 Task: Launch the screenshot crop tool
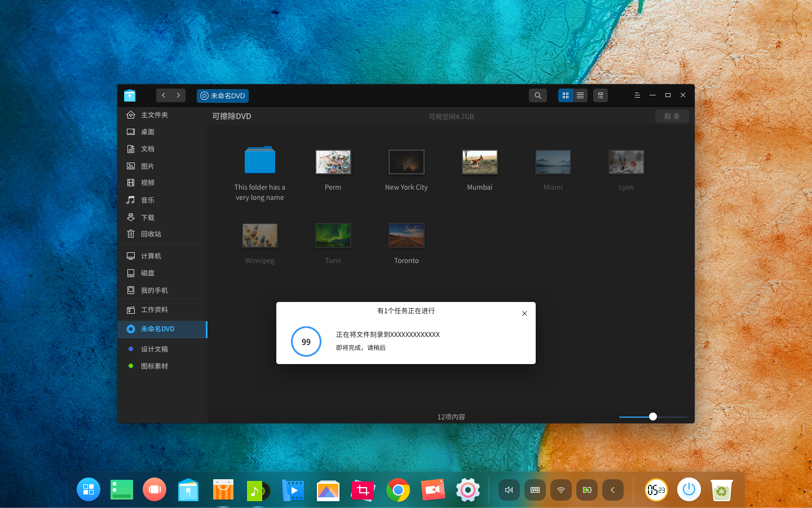click(x=363, y=490)
